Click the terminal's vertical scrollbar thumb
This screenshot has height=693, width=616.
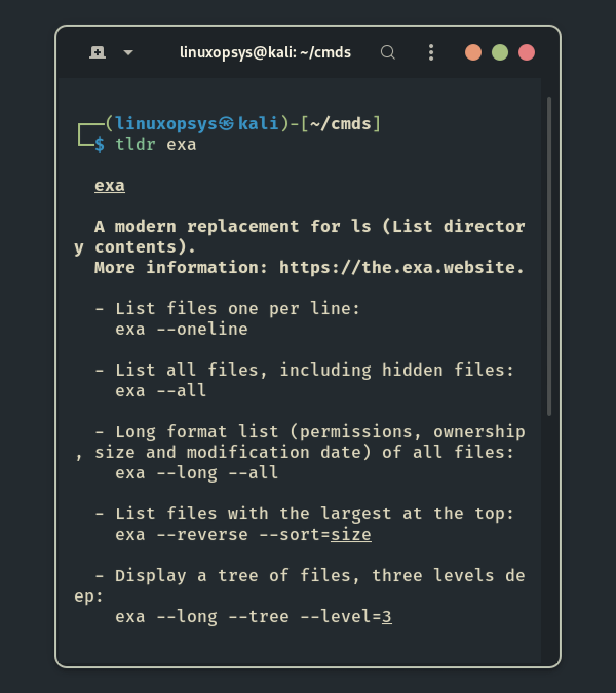pyautogui.click(x=549, y=256)
